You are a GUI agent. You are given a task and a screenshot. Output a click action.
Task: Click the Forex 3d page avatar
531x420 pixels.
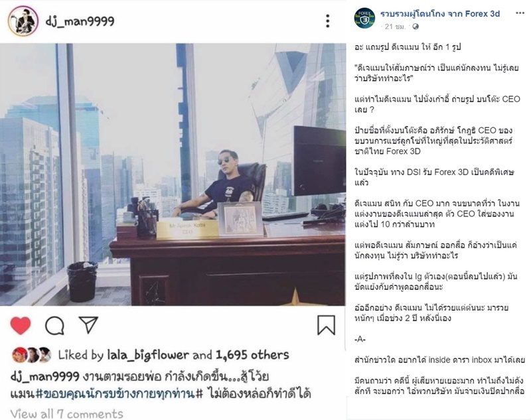(x=364, y=19)
